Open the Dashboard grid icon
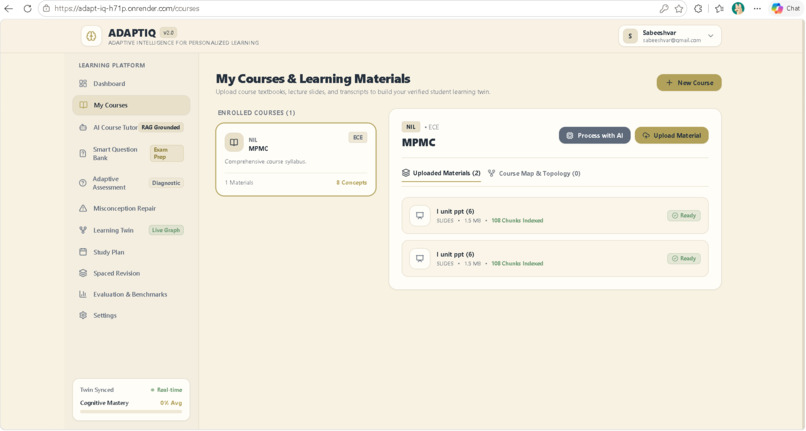The height and width of the screenshot is (431, 806). tap(83, 83)
